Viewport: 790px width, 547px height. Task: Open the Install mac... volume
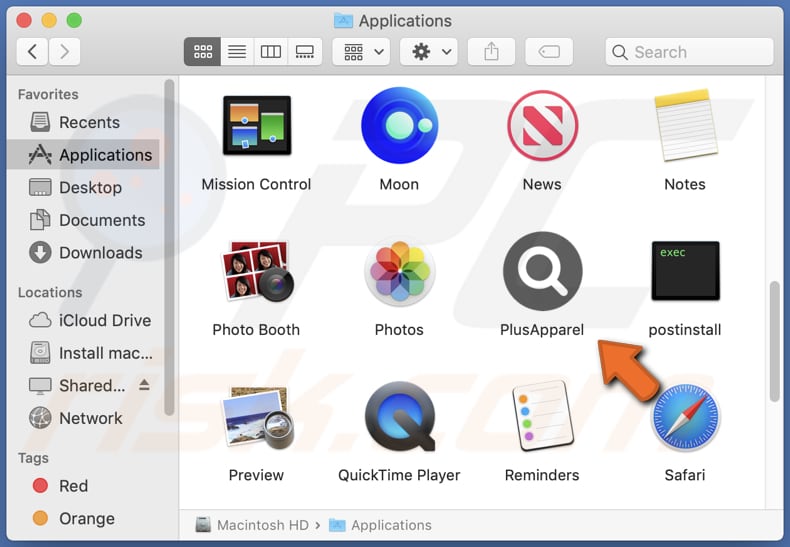click(83, 353)
